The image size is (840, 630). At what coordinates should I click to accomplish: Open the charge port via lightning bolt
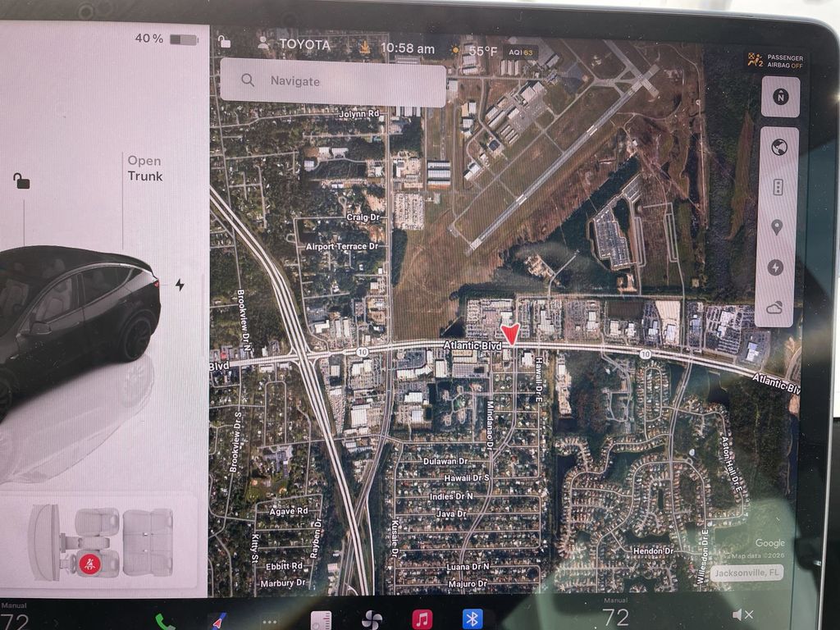(180, 285)
